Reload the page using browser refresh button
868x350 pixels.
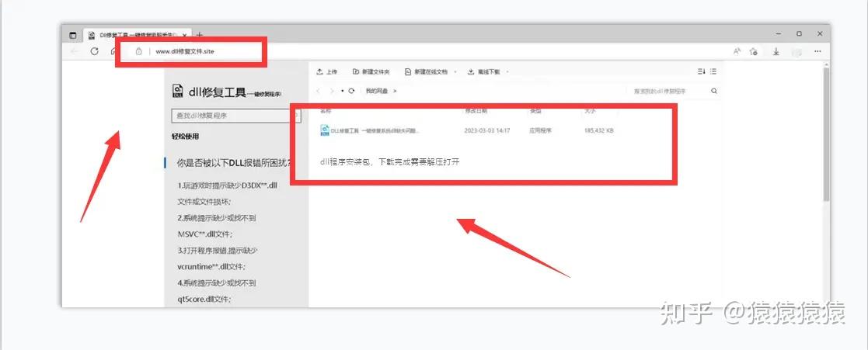(95, 51)
